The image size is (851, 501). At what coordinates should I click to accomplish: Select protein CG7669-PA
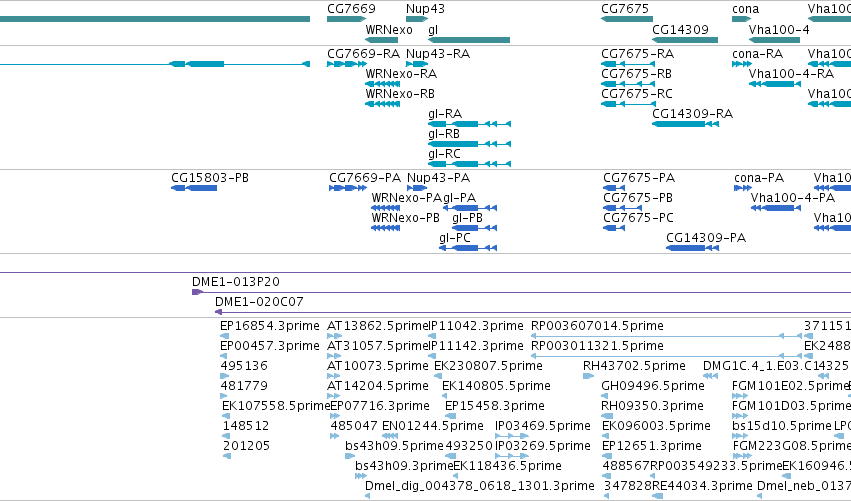point(365,178)
